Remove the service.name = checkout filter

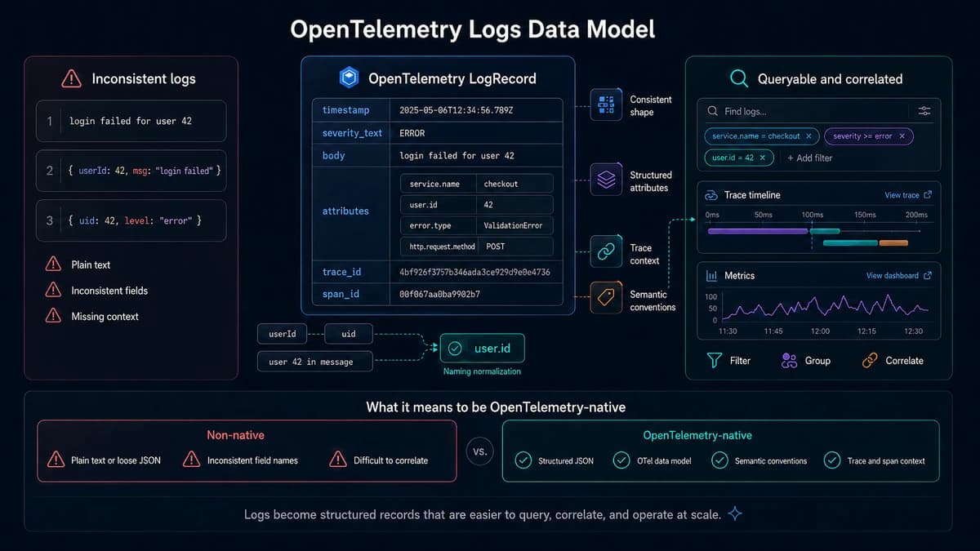coord(808,136)
